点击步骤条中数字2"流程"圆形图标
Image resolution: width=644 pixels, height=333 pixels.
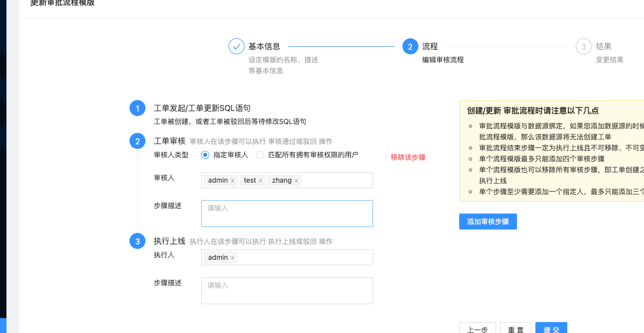point(410,46)
